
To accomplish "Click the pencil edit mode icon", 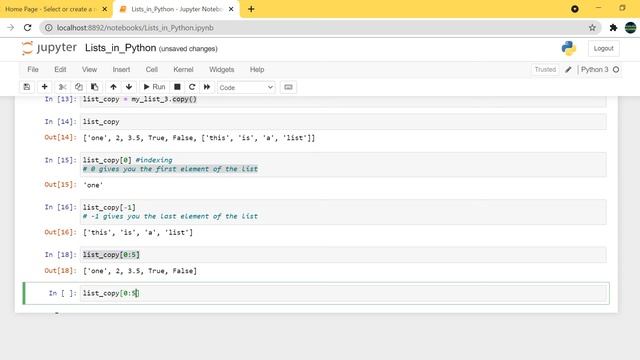I will click(x=568, y=69).
